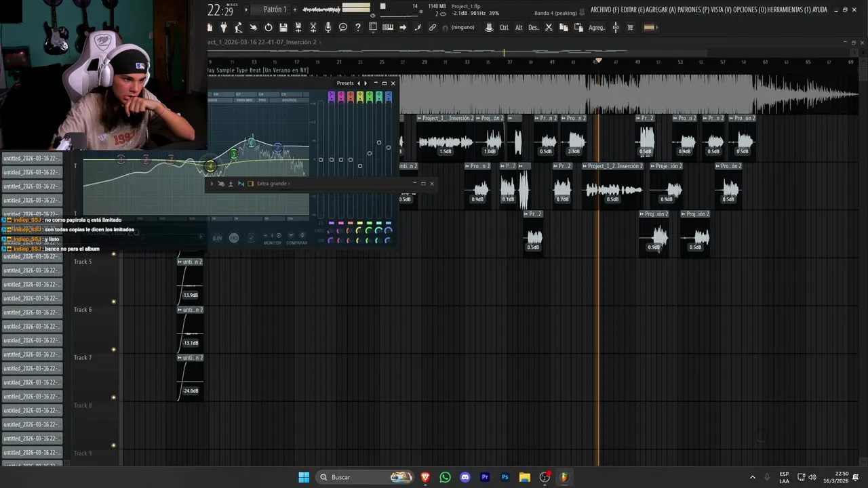Open the Extra grande size dropdown
This screenshot has height=488, width=868.
273,184
